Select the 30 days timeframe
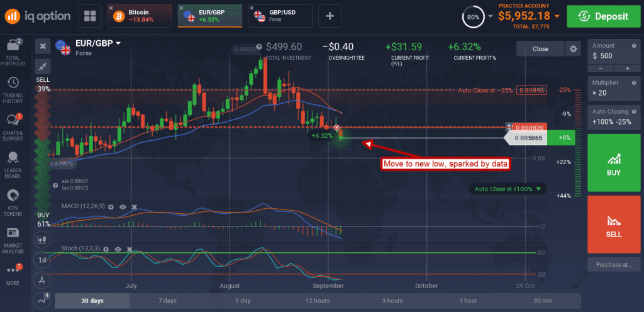Screen dimensions: 644x312 pos(92,301)
